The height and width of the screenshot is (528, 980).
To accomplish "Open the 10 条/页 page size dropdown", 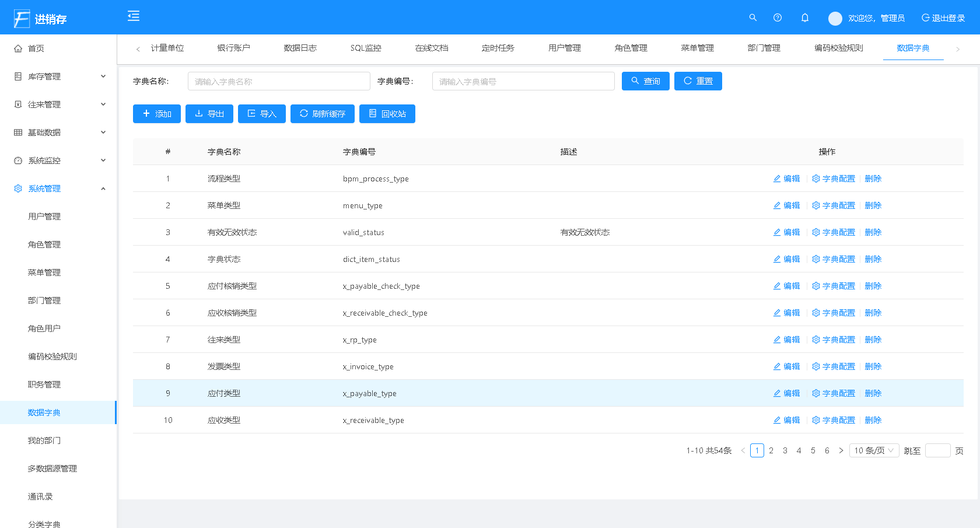I will point(873,450).
